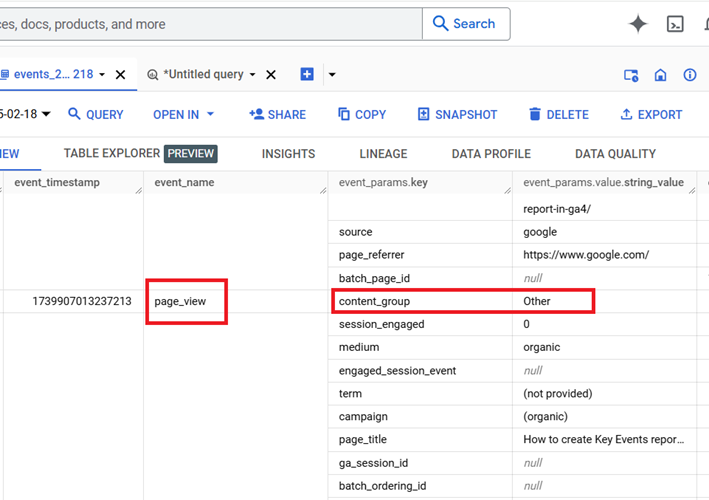This screenshot has width=709, height=500.
Task: Click the info circle icon
Action: 690,75
